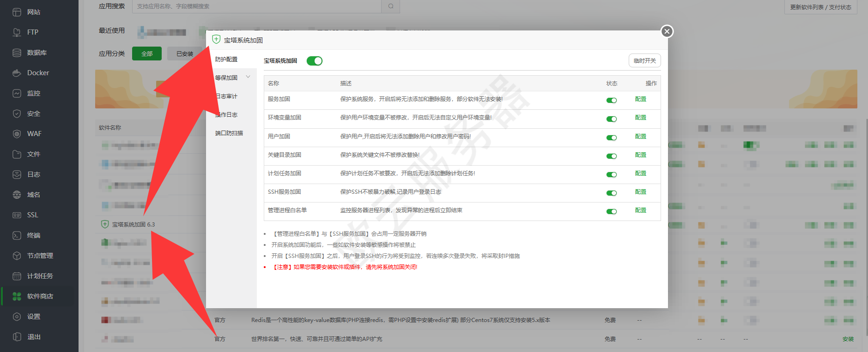Click the settings (设置) gear icon
This screenshot has width=868, height=352.
click(x=17, y=316)
